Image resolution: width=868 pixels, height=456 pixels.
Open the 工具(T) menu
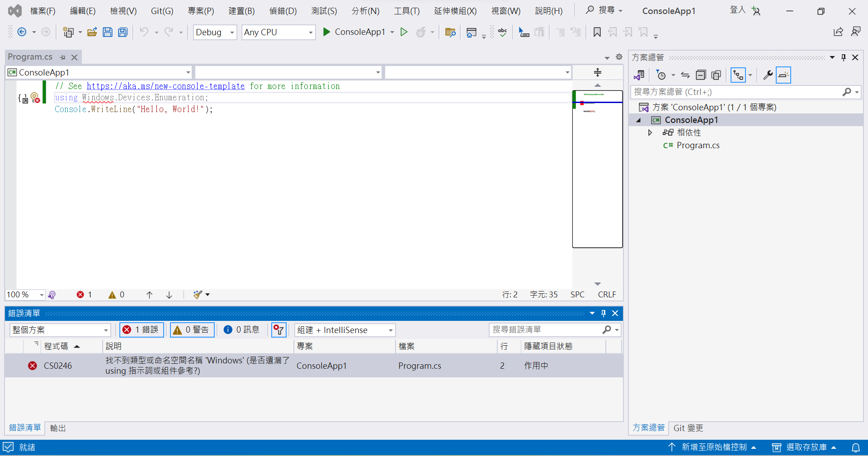[407, 11]
